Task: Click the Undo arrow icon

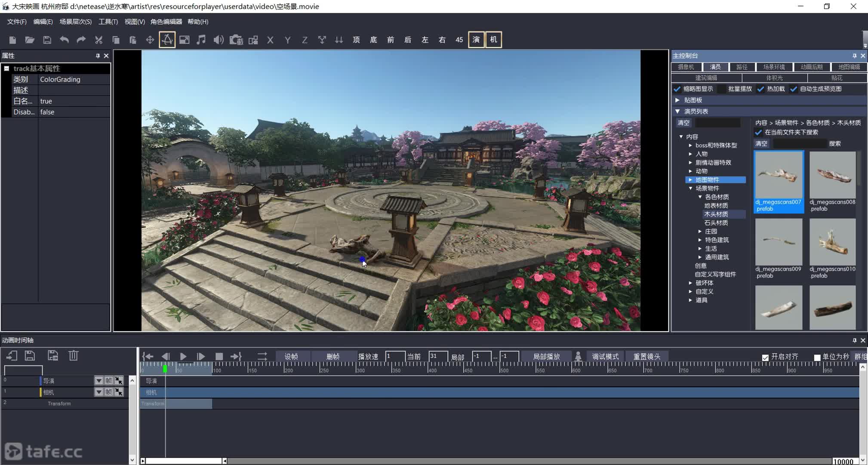Action: pos(64,40)
